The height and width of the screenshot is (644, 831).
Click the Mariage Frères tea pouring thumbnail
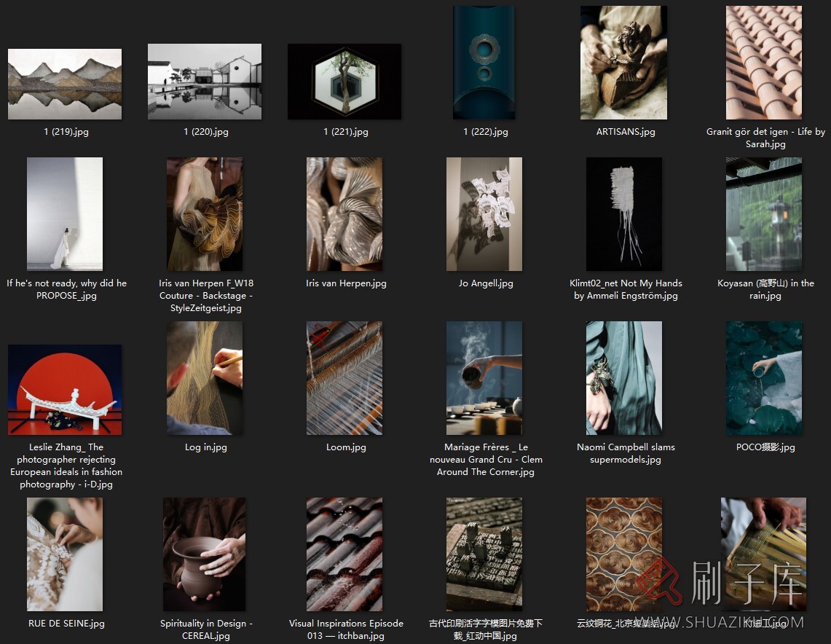click(x=484, y=378)
